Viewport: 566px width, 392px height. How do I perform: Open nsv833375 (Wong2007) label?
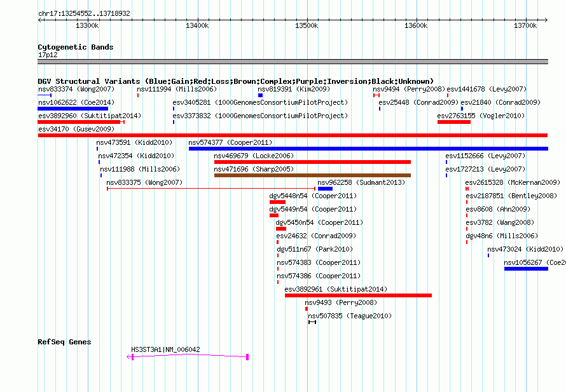pyautogui.click(x=144, y=182)
